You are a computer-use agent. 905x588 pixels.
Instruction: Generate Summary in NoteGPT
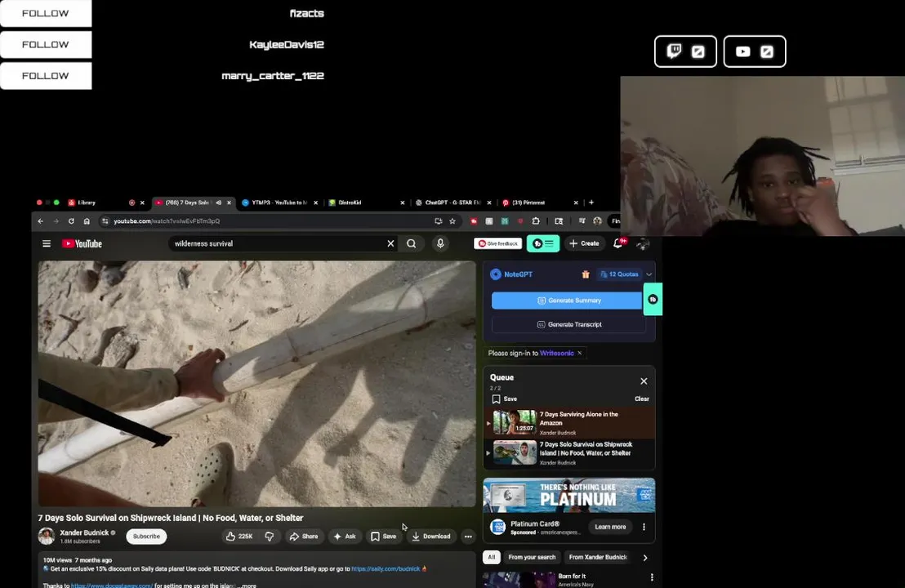tap(566, 300)
